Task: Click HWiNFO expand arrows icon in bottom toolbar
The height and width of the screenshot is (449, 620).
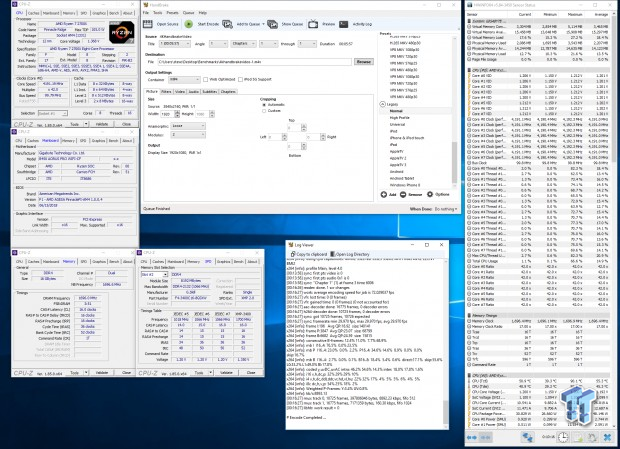Action: coord(472,438)
